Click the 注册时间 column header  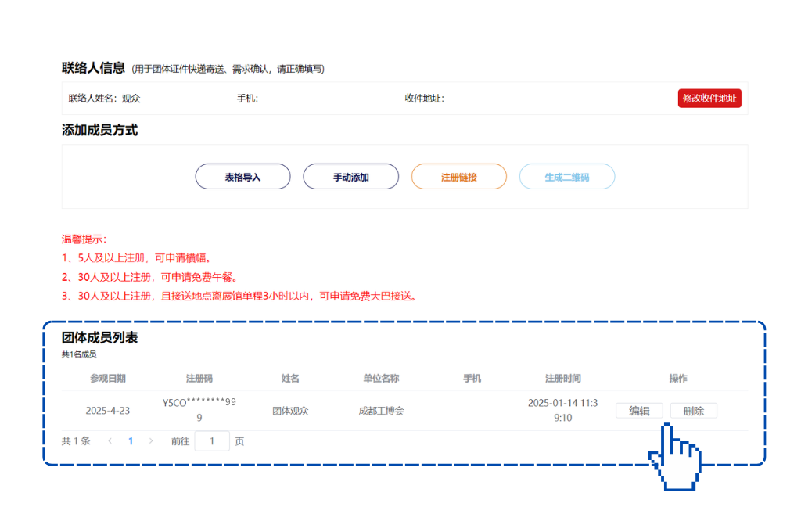point(562,379)
